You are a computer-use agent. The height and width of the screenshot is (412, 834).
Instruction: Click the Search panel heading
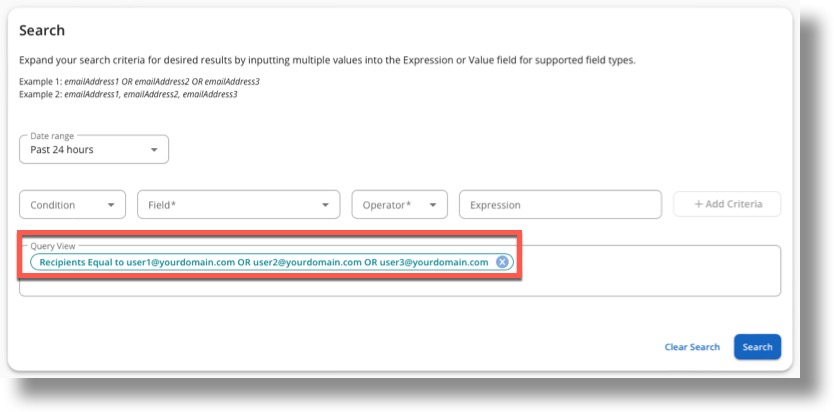point(42,31)
